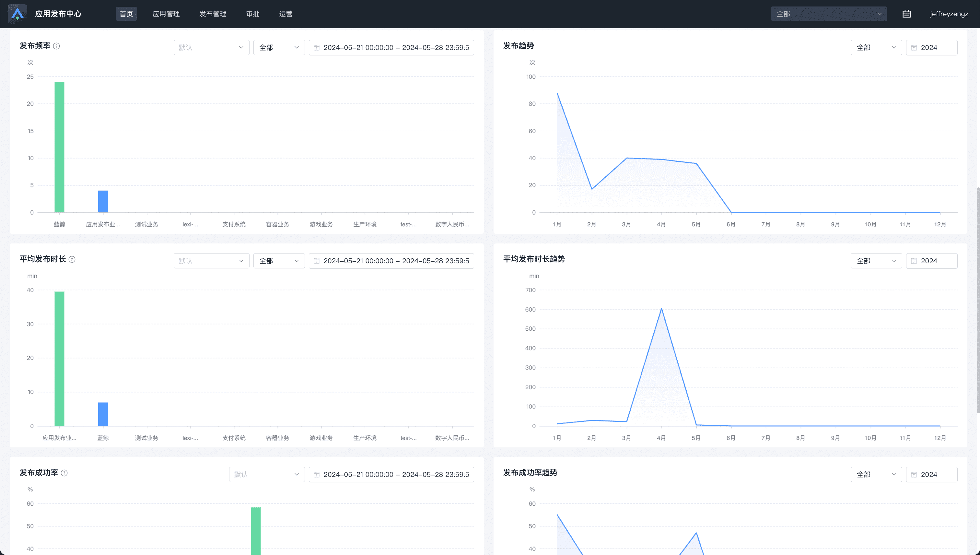Expand 全部 dropdown in 发布趋势 panel
The height and width of the screenshot is (555, 980).
coord(876,48)
